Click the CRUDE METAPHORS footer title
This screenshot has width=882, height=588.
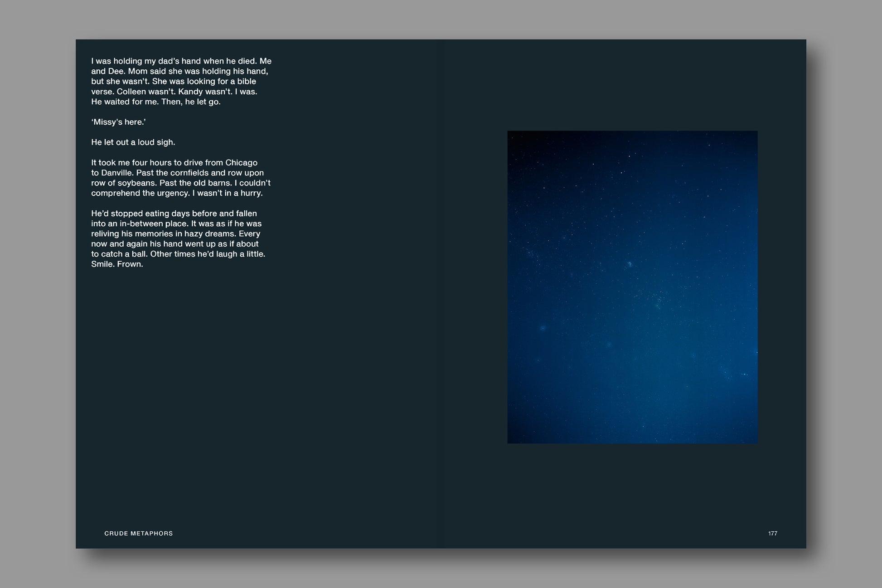tap(139, 533)
